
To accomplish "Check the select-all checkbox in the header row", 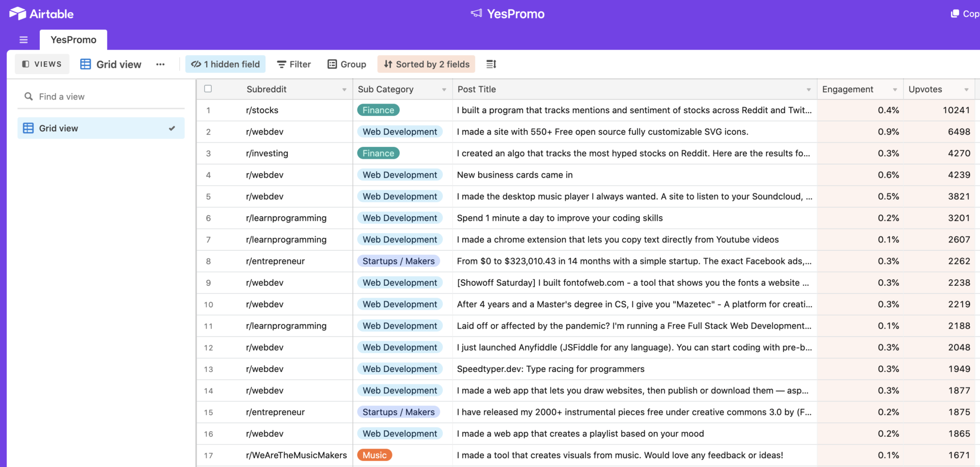I will [208, 88].
